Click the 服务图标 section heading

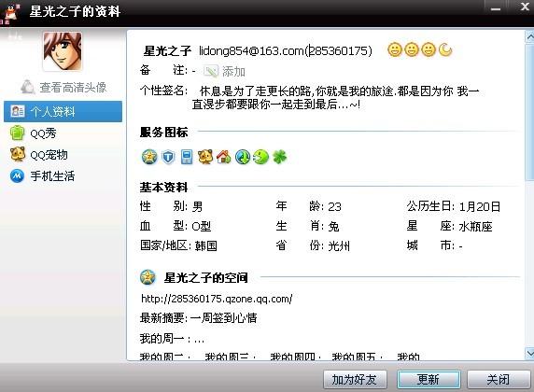[163, 133]
